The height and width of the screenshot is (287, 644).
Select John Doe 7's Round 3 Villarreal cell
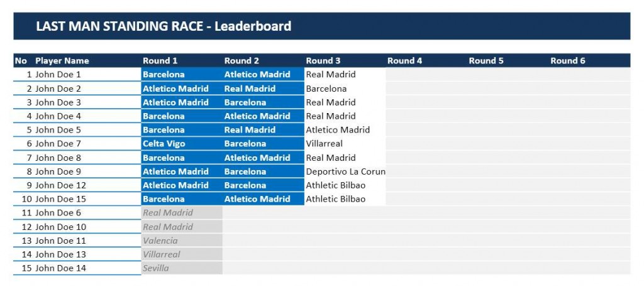pyautogui.click(x=345, y=143)
